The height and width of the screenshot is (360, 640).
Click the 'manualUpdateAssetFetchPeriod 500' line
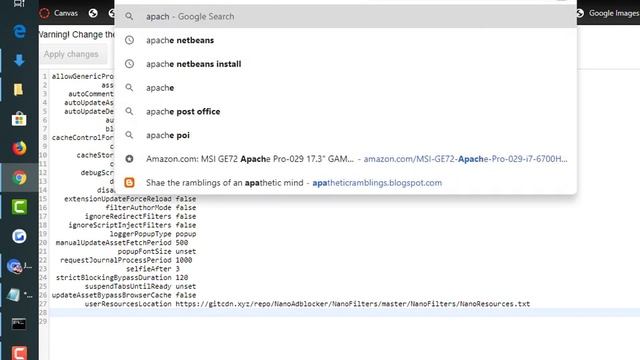pyautogui.click(x=122, y=242)
